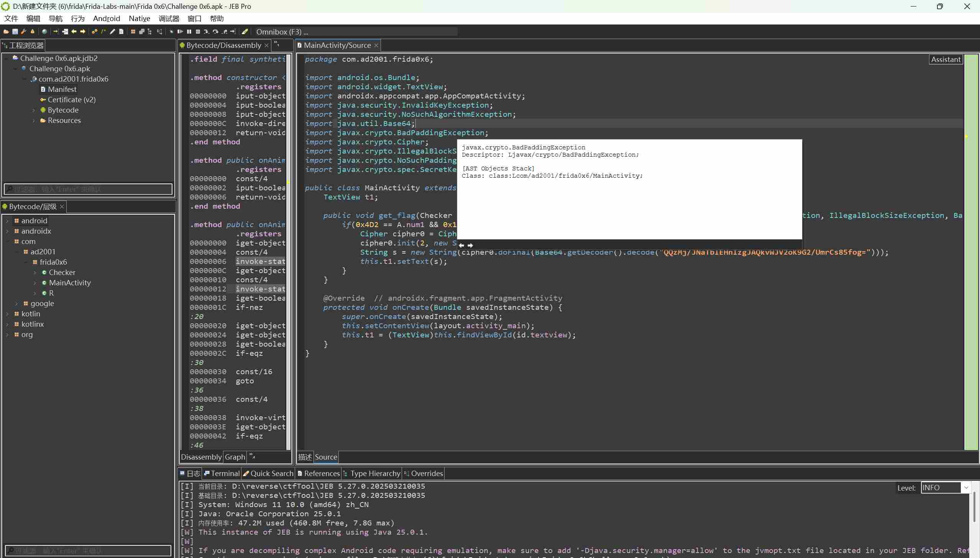
Task: Click the orange grid package toolbar icon
Action: click(133, 31)
